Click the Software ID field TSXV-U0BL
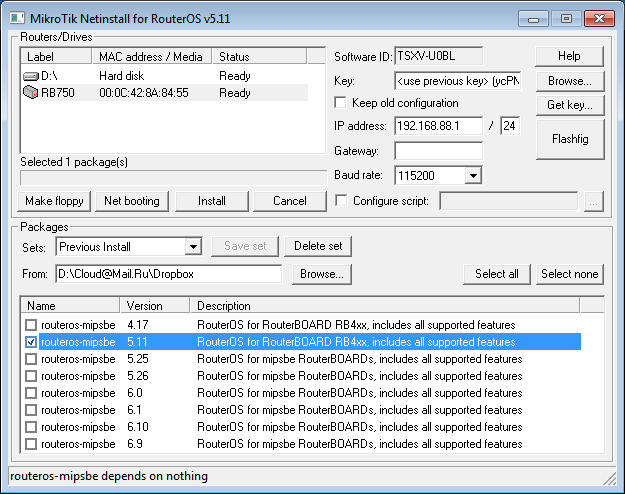 (438, 56)
